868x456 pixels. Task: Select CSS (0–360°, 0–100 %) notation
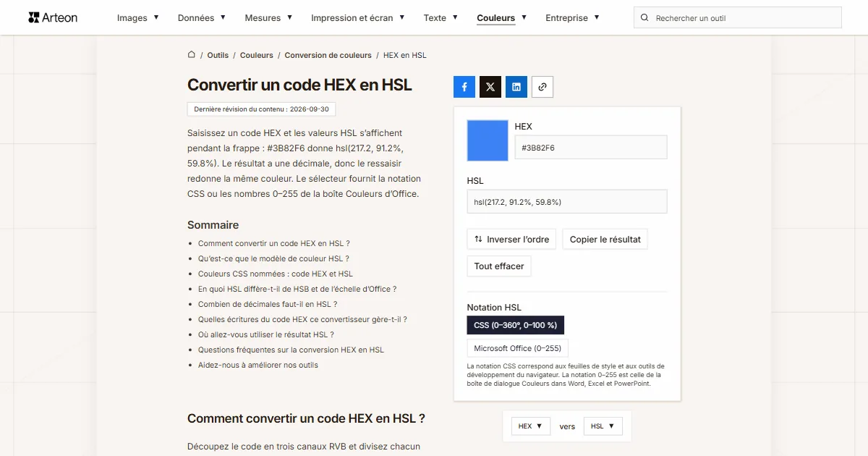coord(516,325)
